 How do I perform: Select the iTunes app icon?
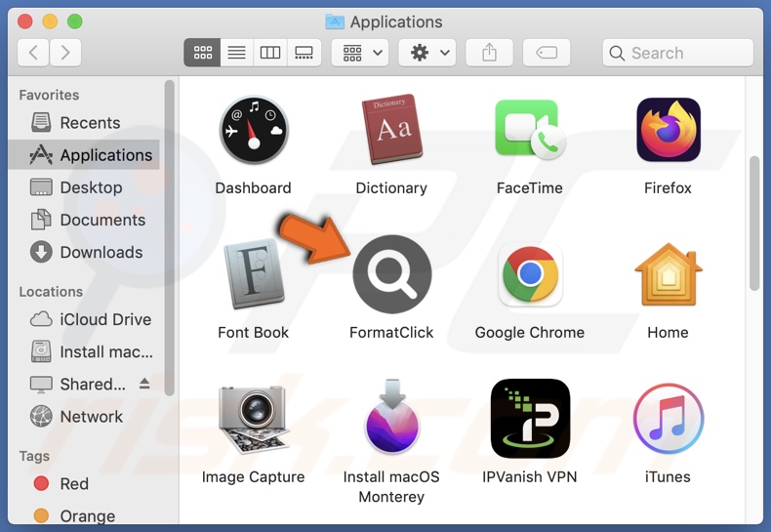[x=669, y=419]
